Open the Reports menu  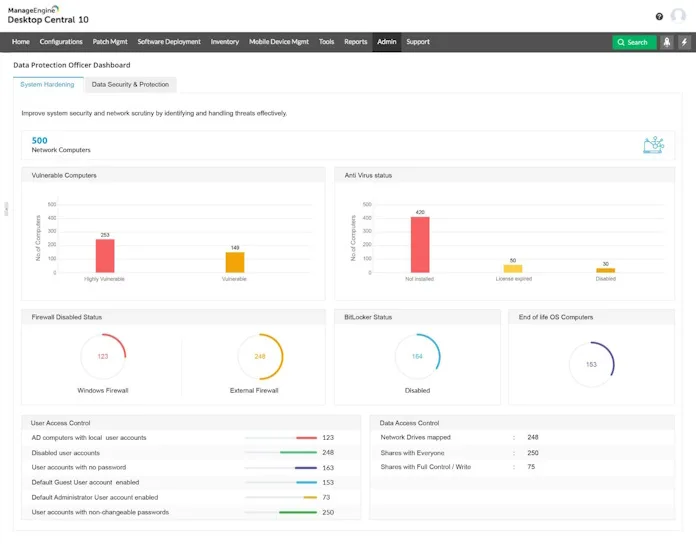click(356, 42)
